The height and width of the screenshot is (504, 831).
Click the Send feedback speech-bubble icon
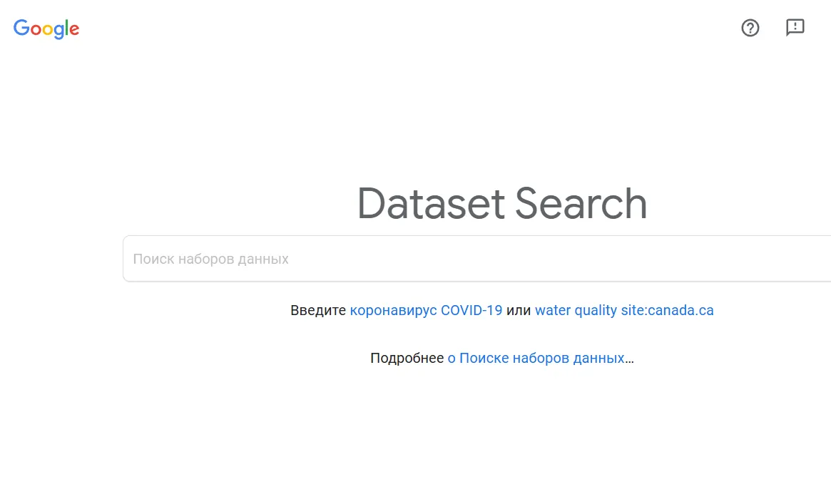pyautogui.click(x=795, y=28)
